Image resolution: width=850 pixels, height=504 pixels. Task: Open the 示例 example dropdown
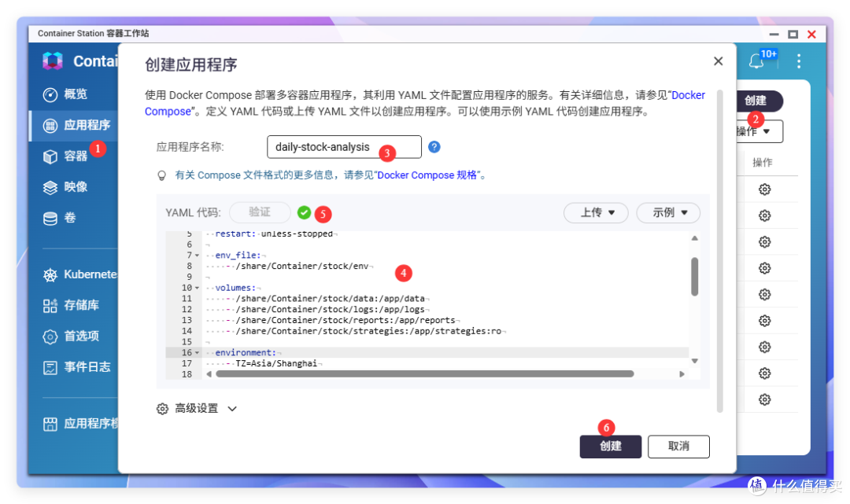pyautogui.click(x=668, y=213)
